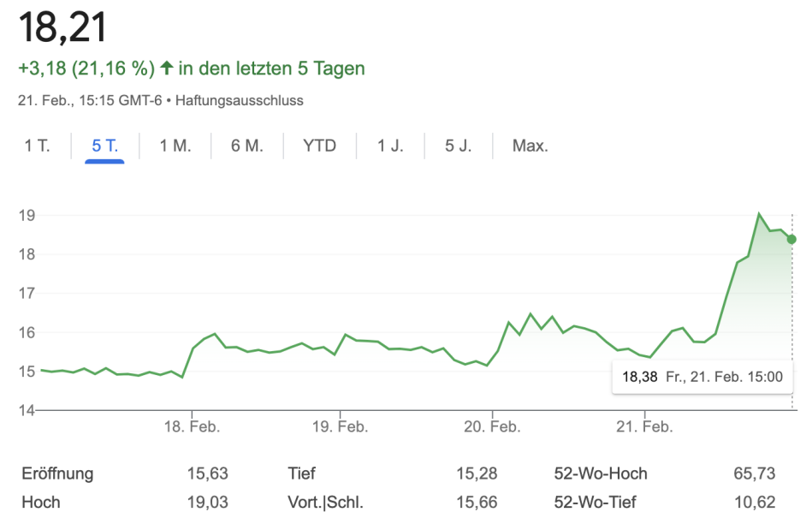
Task: Click the 18,38 price tooltip
Action: [701, 376]
